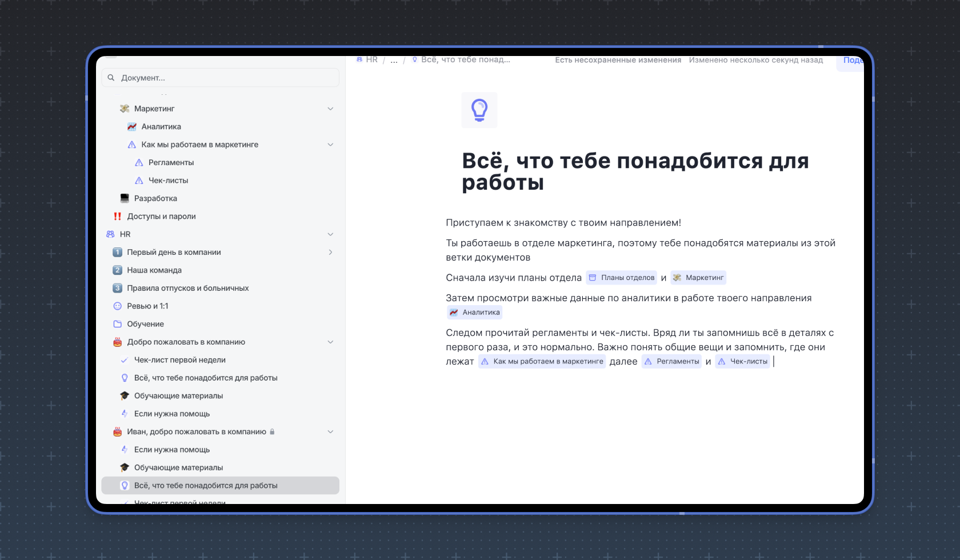Viewport: 960px width, 560px height.
Task: Collapse the HR section chevron
Action: tap(330, 234)
